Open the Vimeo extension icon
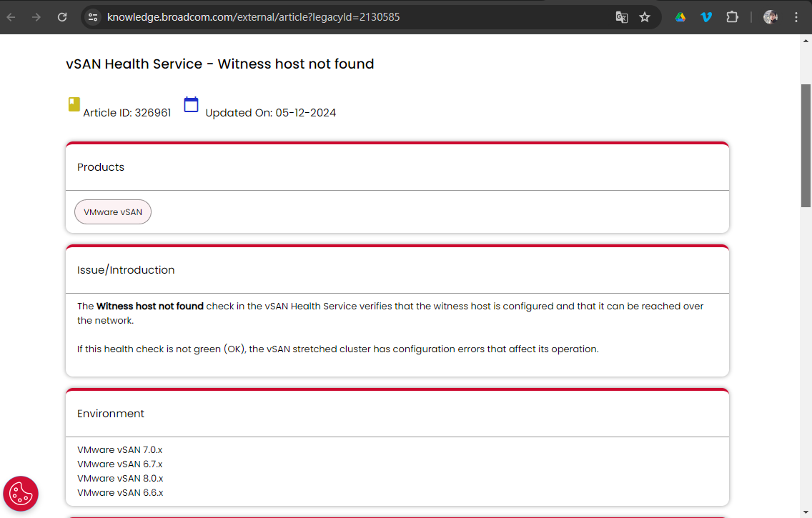The height and width of the screenshot is (518, 812). [706, 17]
